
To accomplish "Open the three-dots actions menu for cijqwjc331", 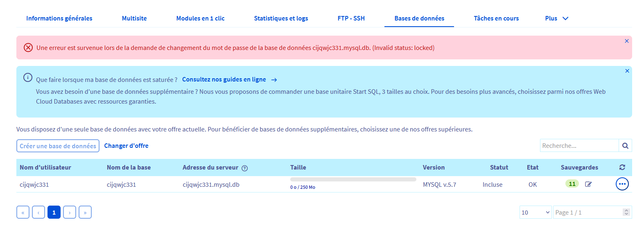I will click(622, 184).
